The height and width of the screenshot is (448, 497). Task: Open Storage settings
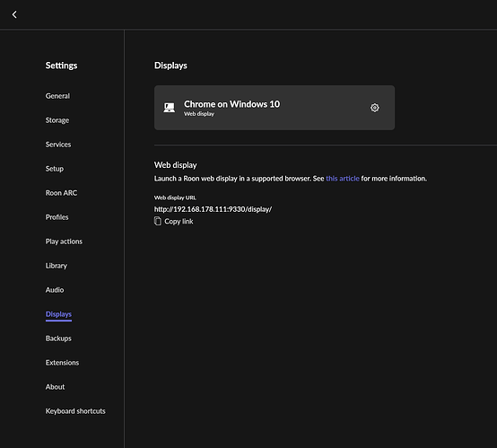(57, 120)
